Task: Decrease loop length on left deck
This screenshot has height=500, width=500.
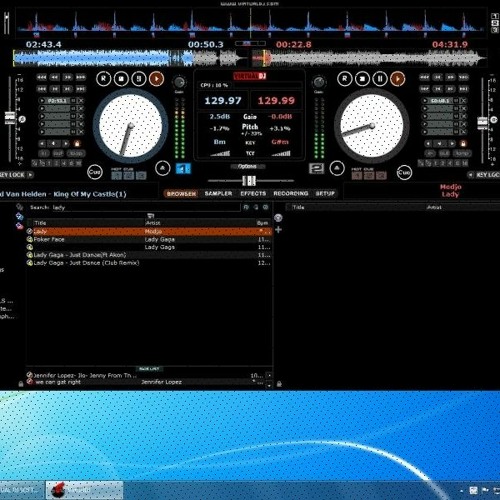Action: [42, 144]
